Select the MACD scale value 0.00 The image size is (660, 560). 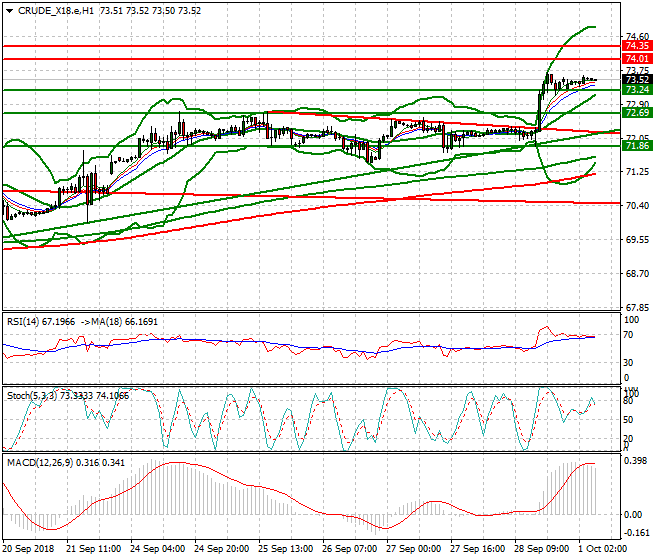[633, 515]
